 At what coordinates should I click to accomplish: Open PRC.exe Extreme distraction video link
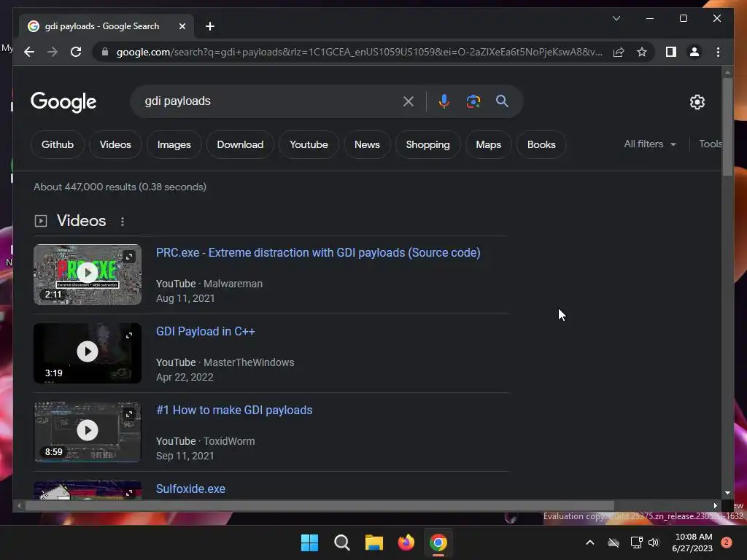coord(318,252)
